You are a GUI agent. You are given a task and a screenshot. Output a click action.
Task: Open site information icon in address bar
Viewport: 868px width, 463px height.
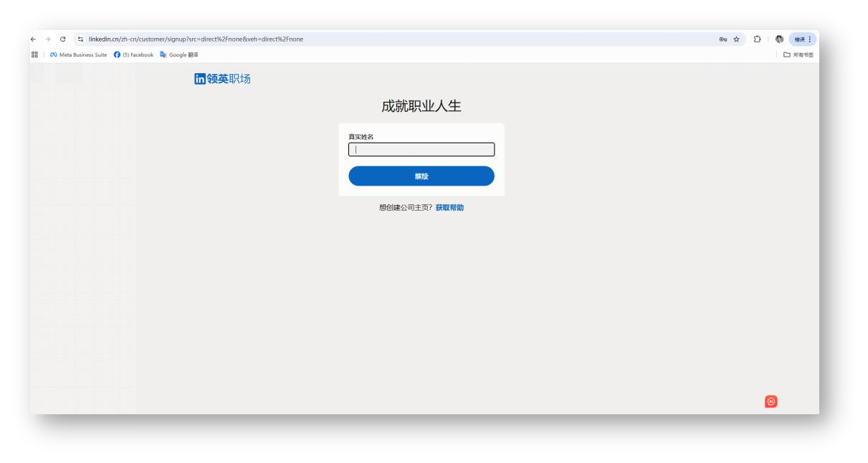click(80, 39)
